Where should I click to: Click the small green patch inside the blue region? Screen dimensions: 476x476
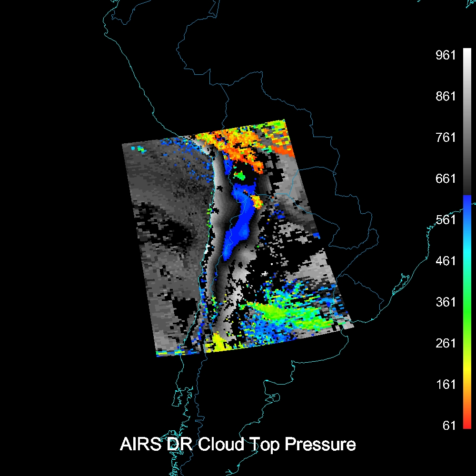point(242,176)
